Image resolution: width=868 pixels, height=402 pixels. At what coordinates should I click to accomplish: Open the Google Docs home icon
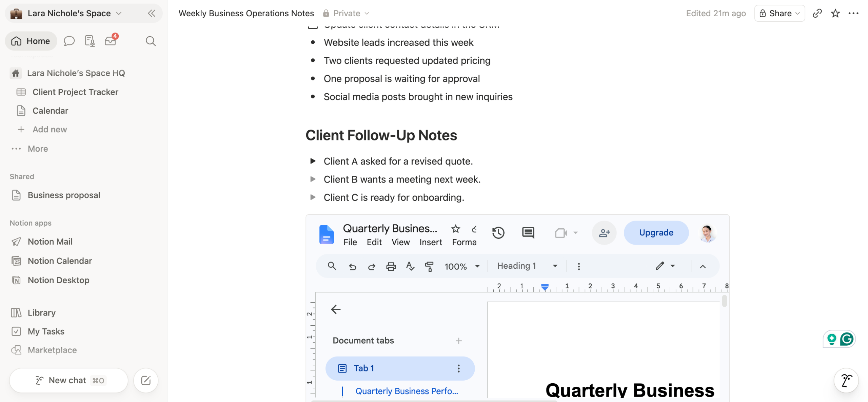pos(326,234)
